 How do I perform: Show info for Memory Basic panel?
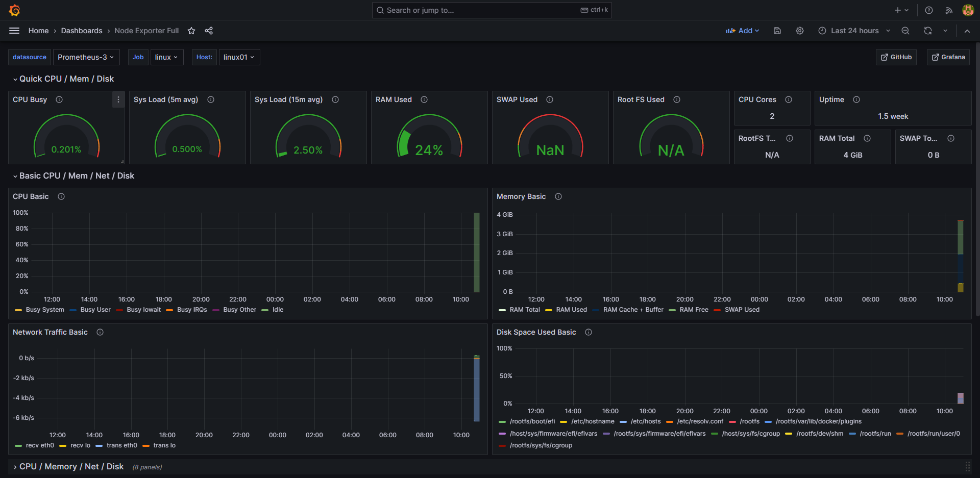coord(558,196)
